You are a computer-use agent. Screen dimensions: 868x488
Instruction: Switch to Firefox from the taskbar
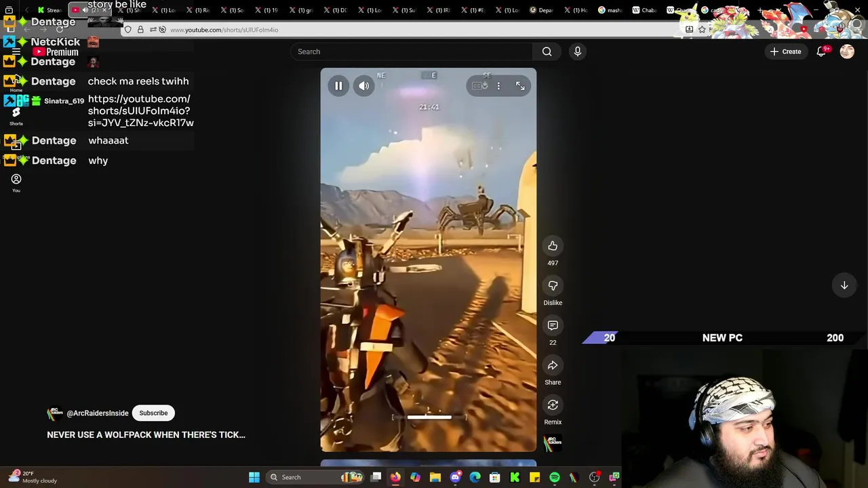coord(395,477)
